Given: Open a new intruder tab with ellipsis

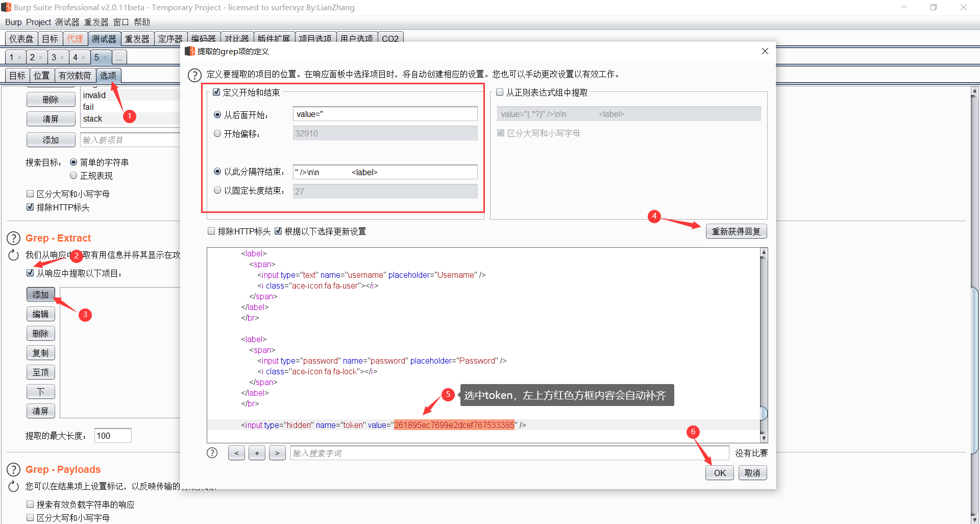Looking at the screenshot, I should [x=119, y=57].
